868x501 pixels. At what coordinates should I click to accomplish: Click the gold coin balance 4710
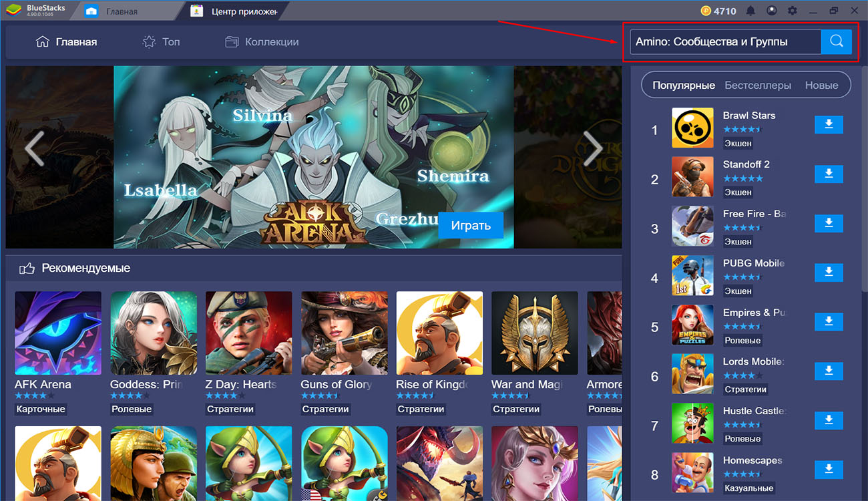[x=718, y=11]
